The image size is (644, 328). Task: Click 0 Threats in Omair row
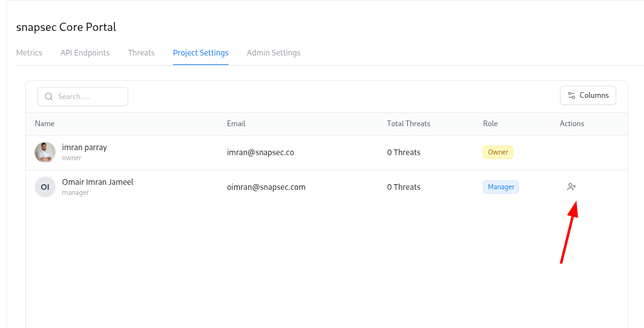(x=403, y=187)
